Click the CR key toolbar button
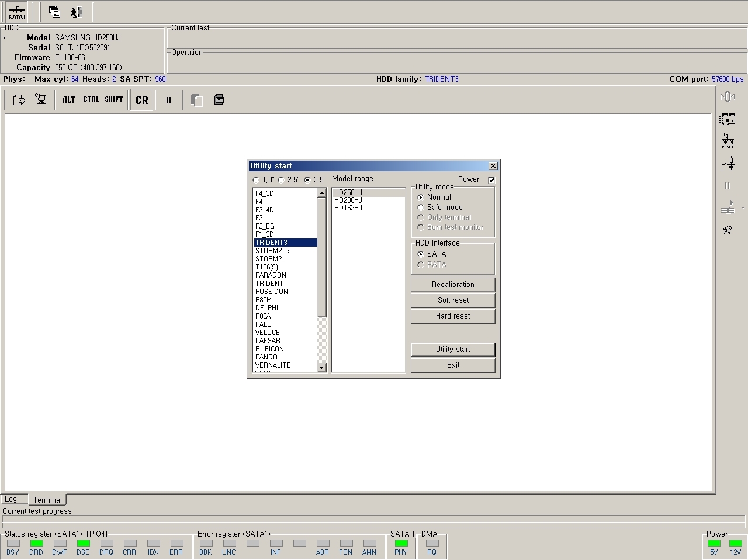The height and width of the screenshot is (560, 748). [141, 100]
